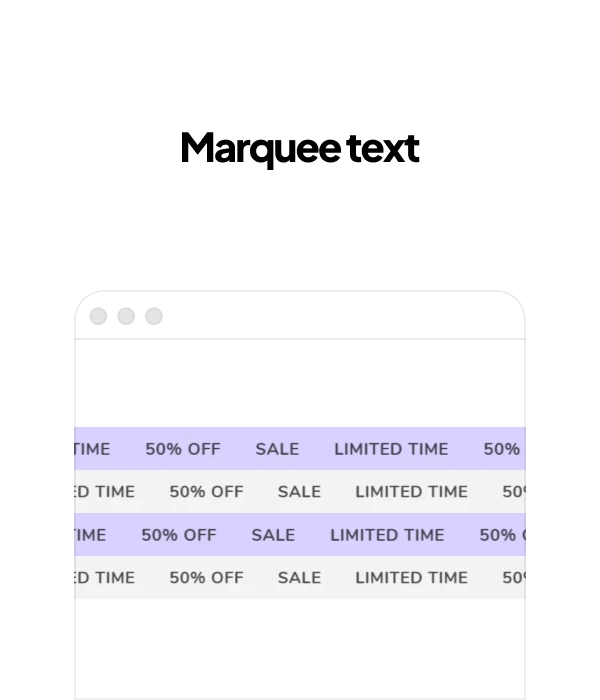Click LIMITED TIME in second purple row
The height and width of the screenshot is (700, 600).
pos(387,535)
